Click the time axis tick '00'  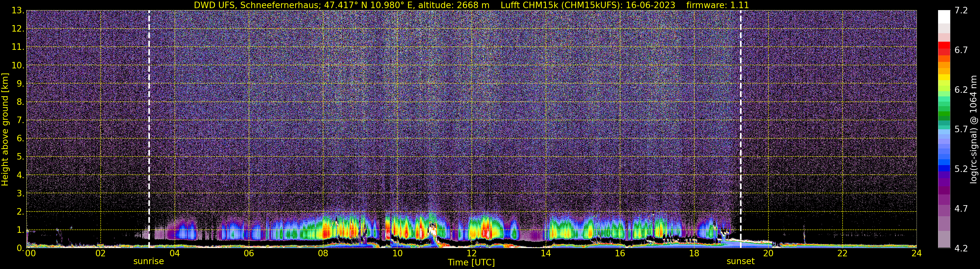(x=31, y=253)
